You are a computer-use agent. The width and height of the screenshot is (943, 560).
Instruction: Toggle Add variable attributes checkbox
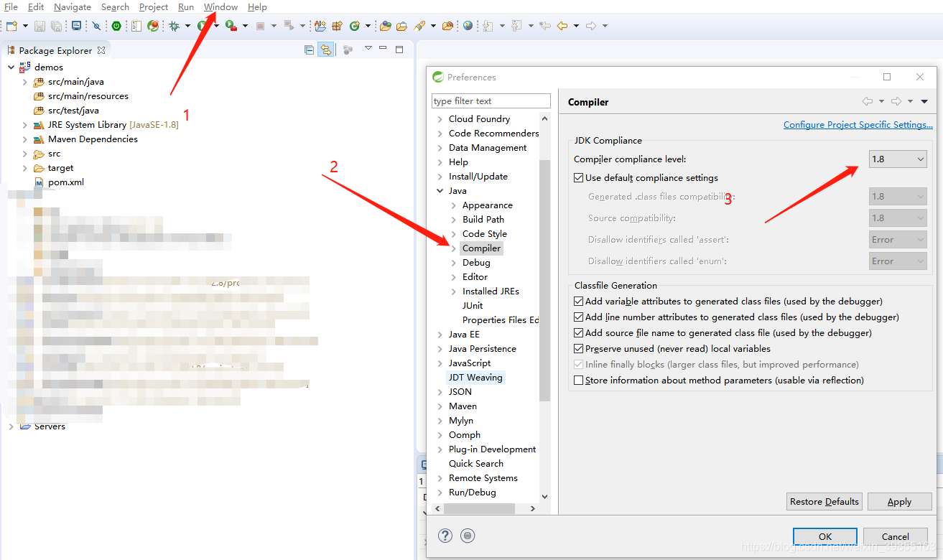pyautogui.click(x=579, y=301)
